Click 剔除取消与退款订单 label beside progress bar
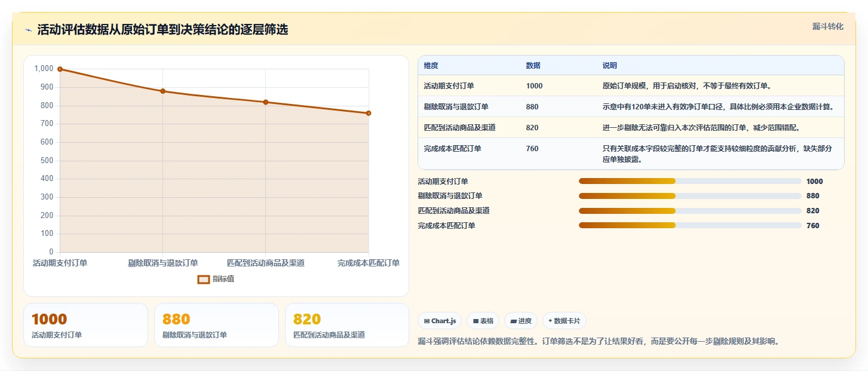Screen dimensions: 868x371 click(450, 196)
